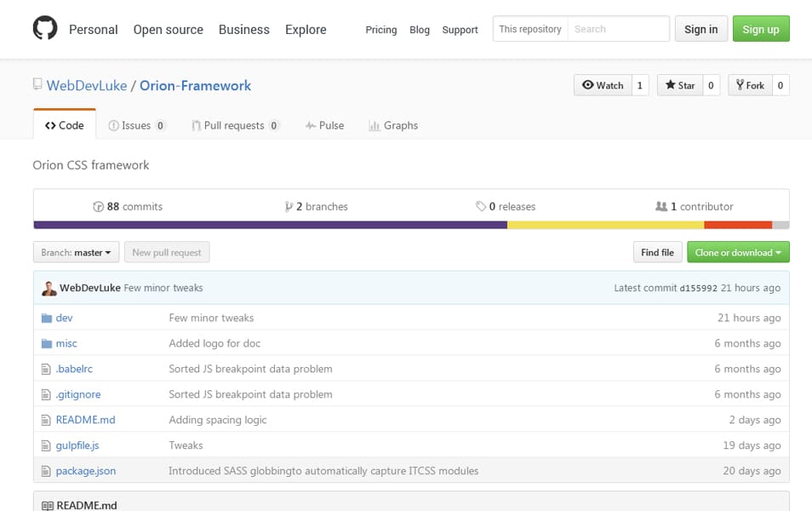
Task: View the 88 commits list
Action: click(128, 207)
